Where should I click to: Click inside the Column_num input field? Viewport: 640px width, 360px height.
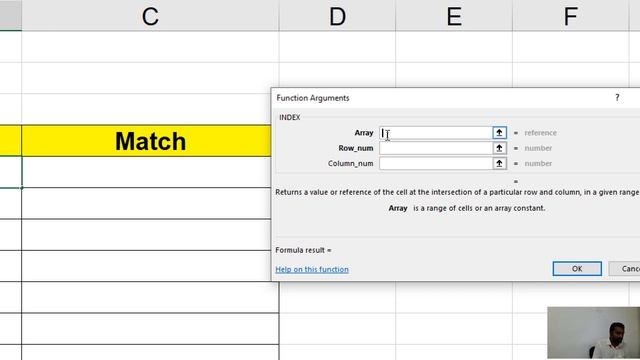click(436, 164)
